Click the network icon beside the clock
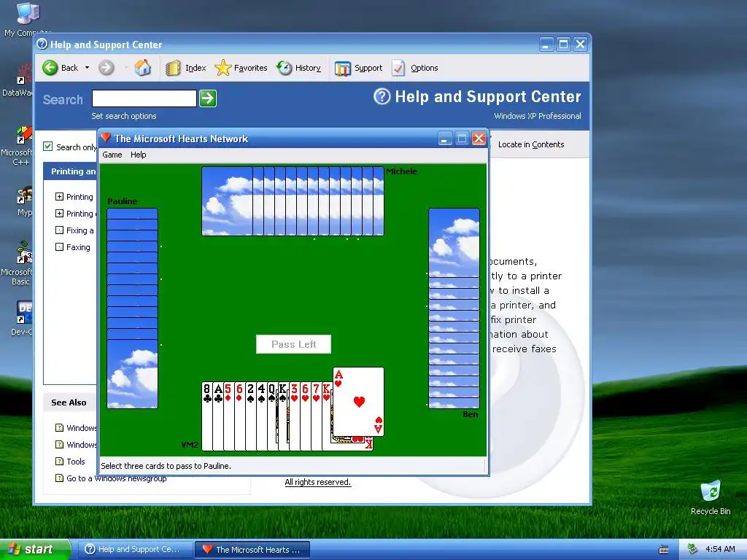747x560 pixels. click(693, 549)
